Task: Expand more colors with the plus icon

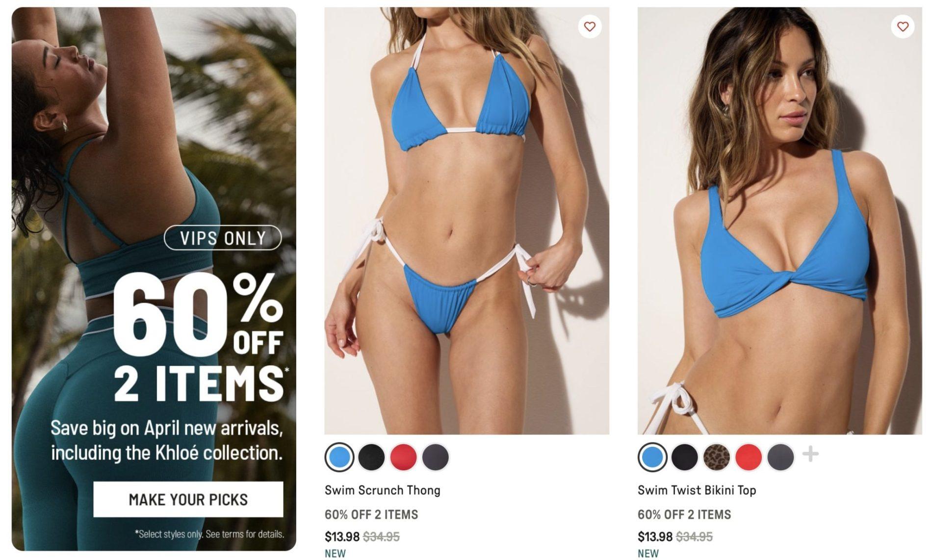Action: click(810, 454)
